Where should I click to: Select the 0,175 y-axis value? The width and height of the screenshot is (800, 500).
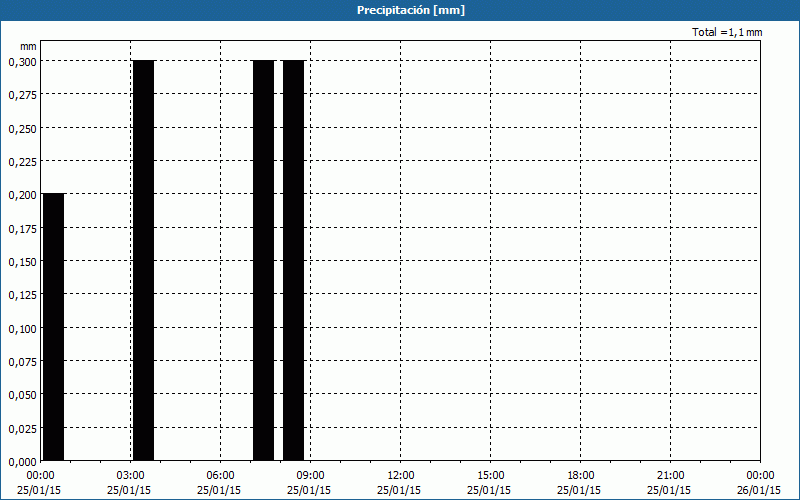(22, 229)
